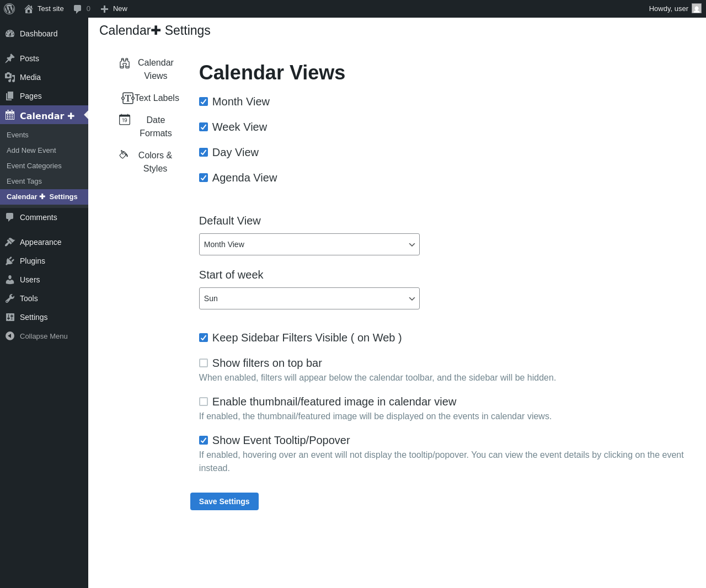The image size is (706, 588).
Task: Switch to the Text Labels tab
Action: [150, 98]
